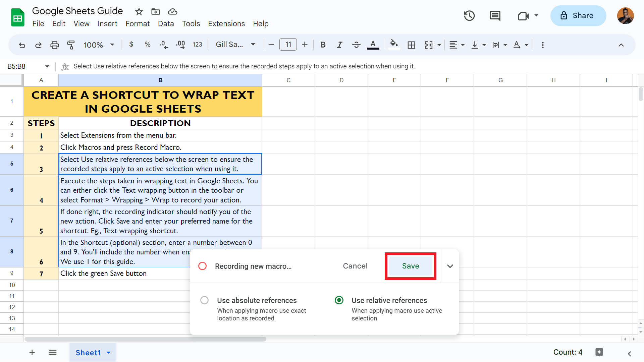The height and width of the screenshot is (362, 644).
Task: Adjust the text color indicator
Action: (373, 45)
